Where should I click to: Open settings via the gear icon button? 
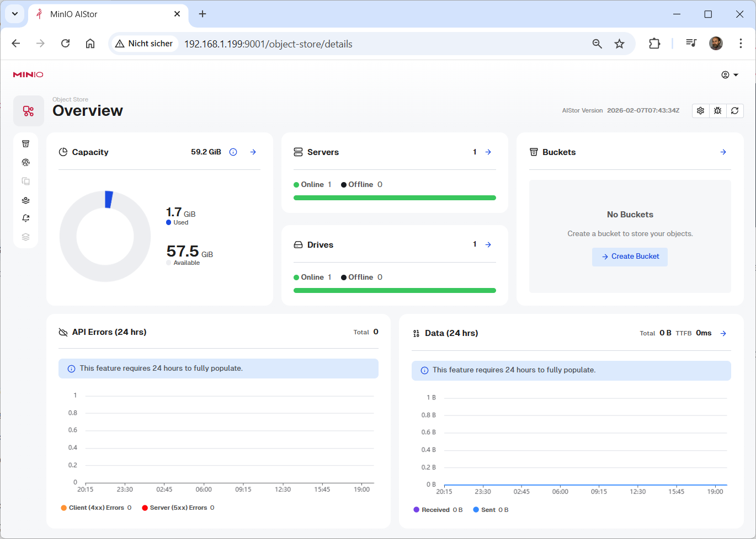(700, 111)
